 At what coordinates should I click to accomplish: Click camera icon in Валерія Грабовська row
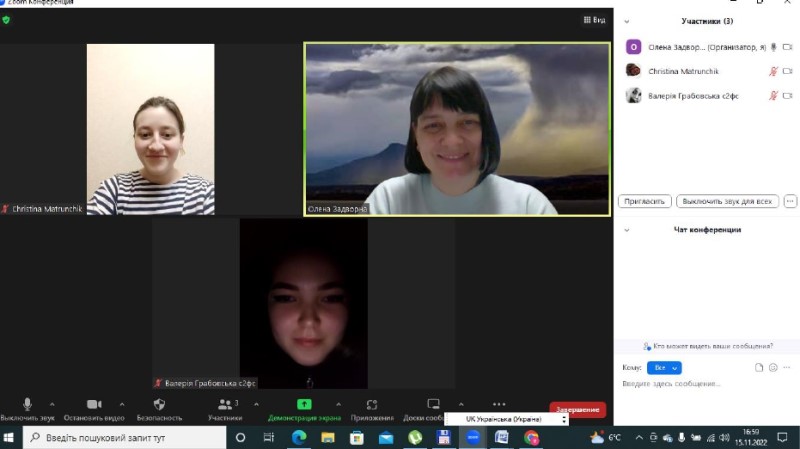(787, 95)
